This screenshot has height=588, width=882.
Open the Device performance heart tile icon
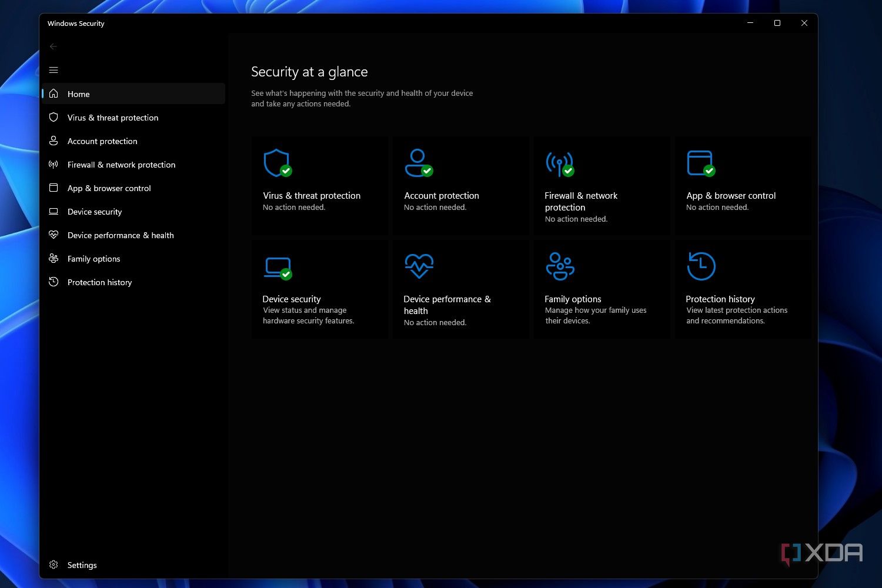tap(419, 266)
